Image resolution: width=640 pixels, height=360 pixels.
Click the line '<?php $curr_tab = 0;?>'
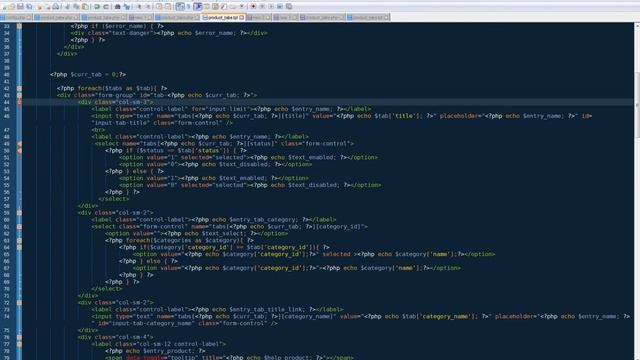pyautogui.click(x=88, y=74)
